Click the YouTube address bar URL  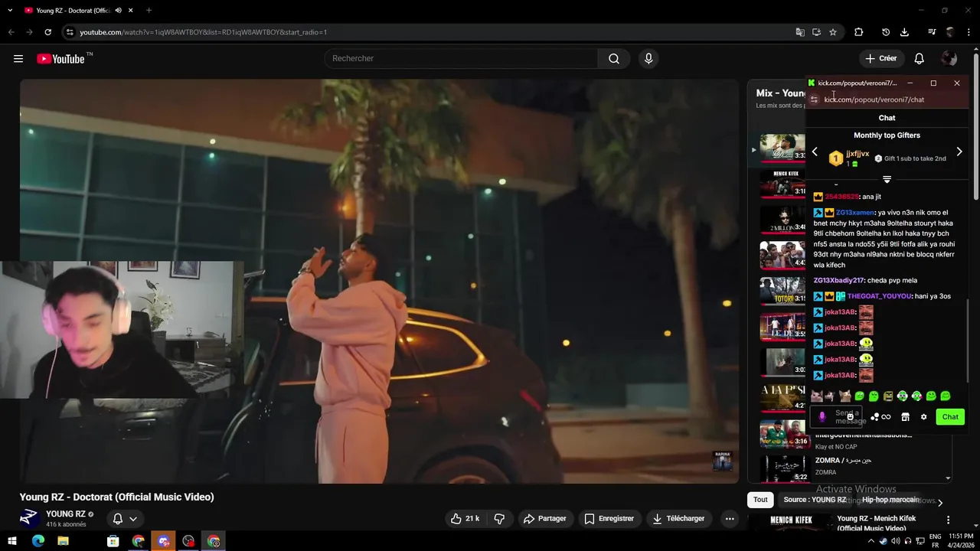[203, 32]
